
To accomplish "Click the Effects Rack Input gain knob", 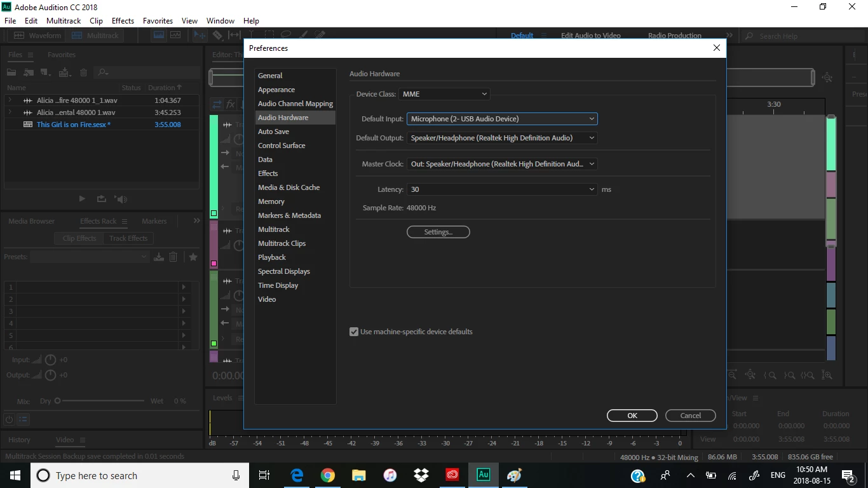I will pos(51,360).
